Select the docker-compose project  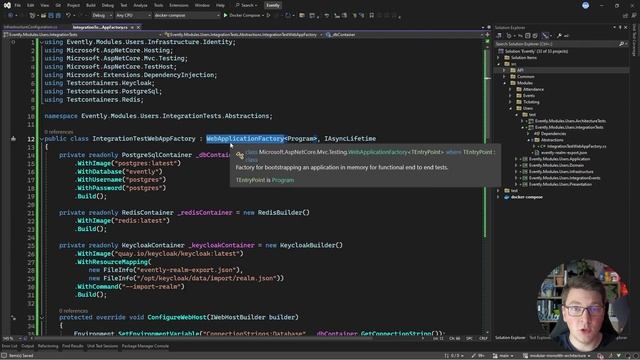click(x=527, y=197)
